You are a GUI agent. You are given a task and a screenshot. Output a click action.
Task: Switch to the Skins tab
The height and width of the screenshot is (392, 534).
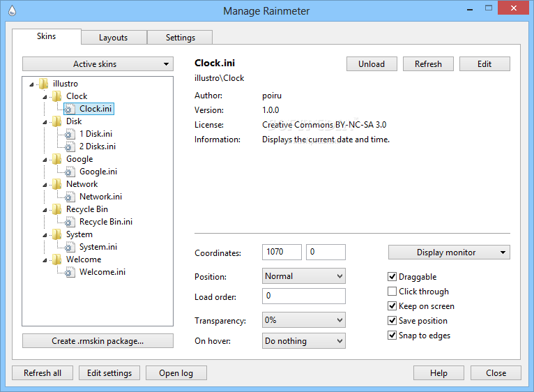[47, 36]
